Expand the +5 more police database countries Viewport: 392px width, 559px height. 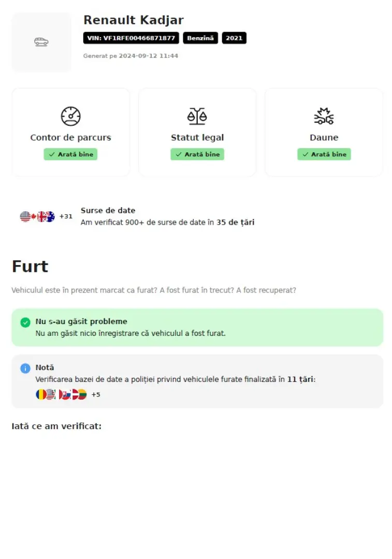click(x=96, y=394)
